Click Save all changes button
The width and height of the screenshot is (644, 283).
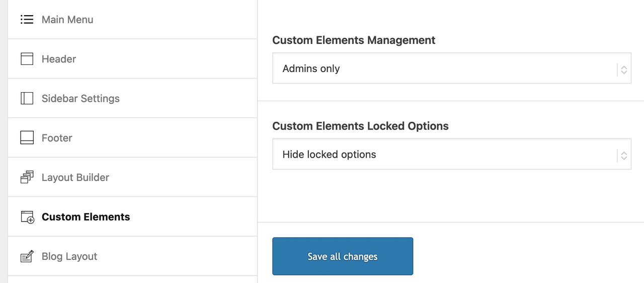343,256
